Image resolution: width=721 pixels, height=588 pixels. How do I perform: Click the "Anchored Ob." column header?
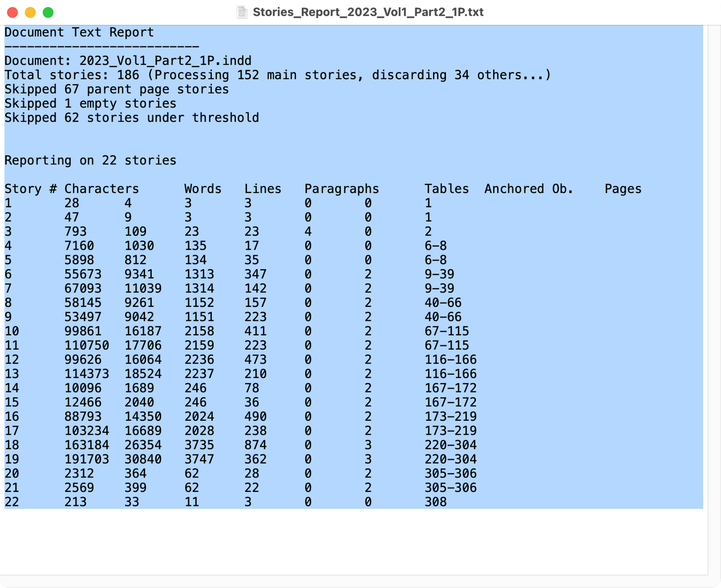(529, 189)
